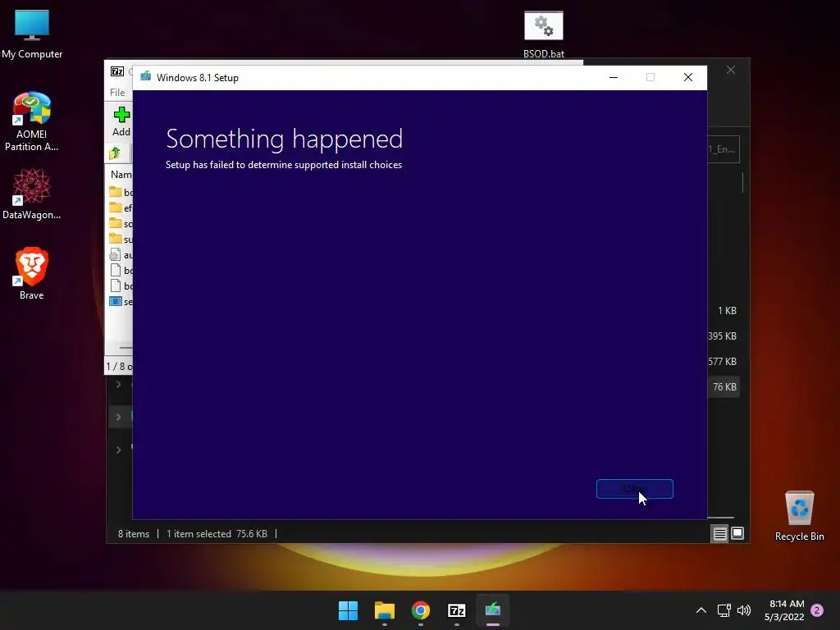Select the 'ef' folder in 7-Zip
This screenshot has width=840, height=630.
point(121,208)
